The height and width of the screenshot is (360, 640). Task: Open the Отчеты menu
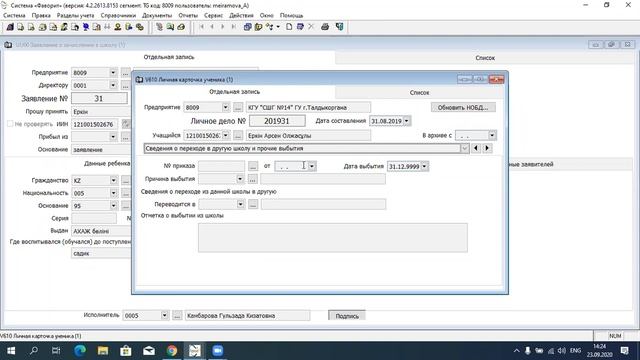coord(188,15)
